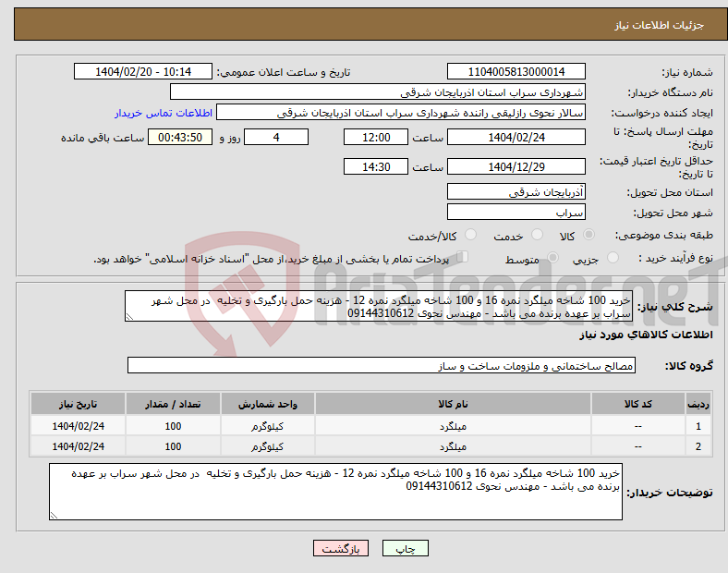Click the کیلوگرم unit in row 1
The width and height of the screenshot is (728, 573).
coord(267,426)
